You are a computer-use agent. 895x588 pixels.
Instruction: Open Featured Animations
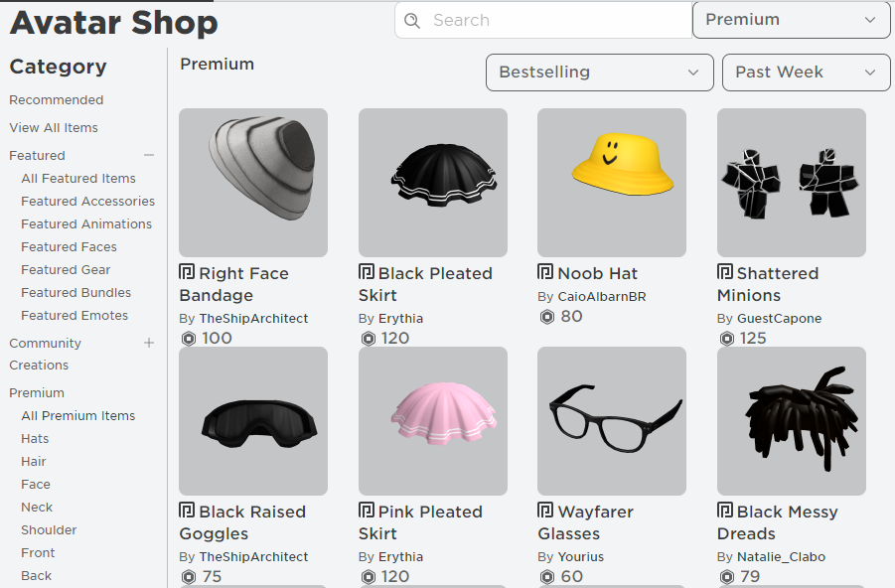click(86, 224)
